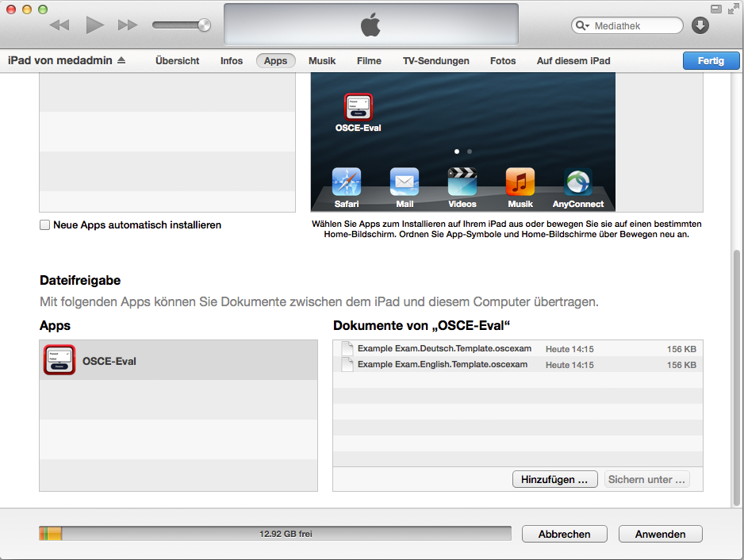Viewport: 744px width, 560px height.
Task: Adjust the volume slider knob
Action: (204, 25)
